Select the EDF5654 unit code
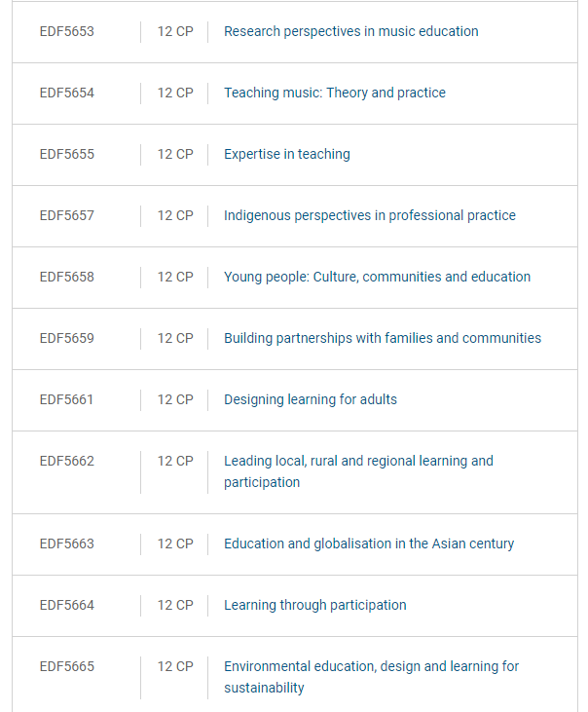This screenshot has width=588, height=712. tap(67, 93)
